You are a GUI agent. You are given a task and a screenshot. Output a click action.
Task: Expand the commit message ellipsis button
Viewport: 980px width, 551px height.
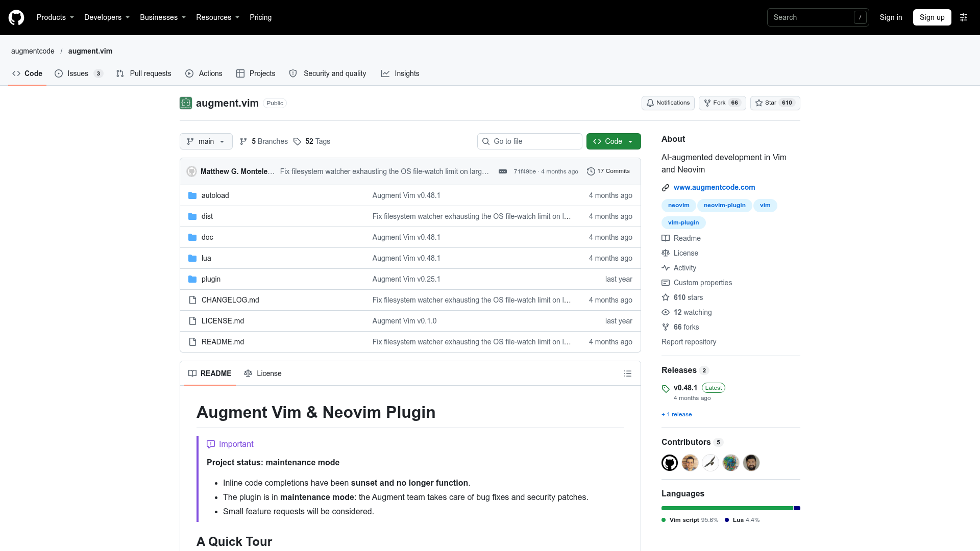point(503,171)
